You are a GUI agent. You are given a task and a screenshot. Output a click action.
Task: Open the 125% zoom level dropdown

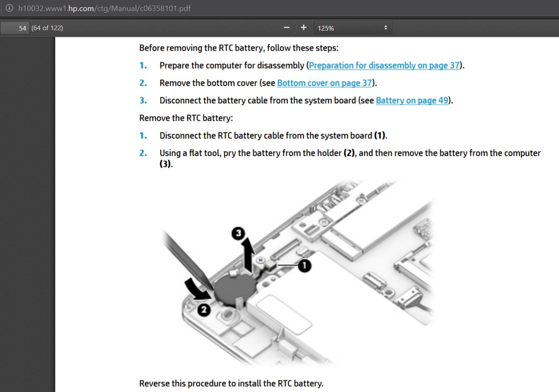[353, 28]
